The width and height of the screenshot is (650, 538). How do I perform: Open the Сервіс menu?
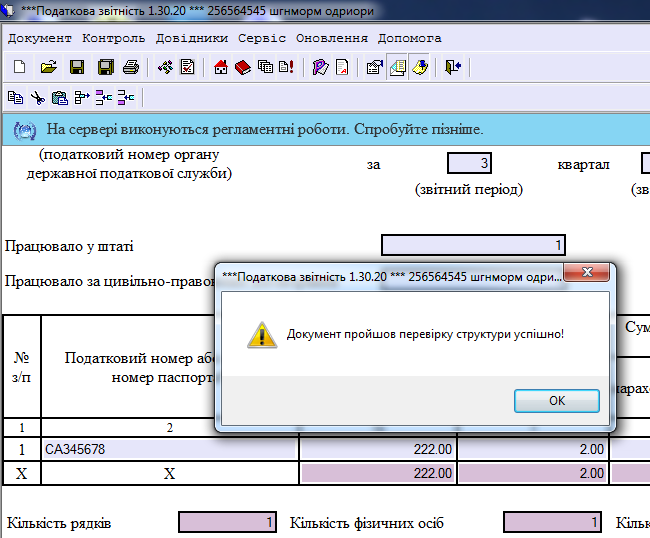coord(262,38)
